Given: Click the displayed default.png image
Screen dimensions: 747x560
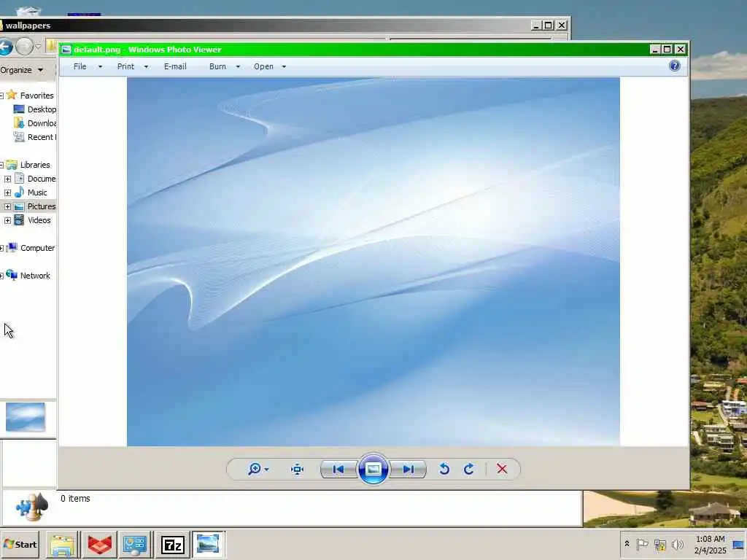Looking at the screenshot, I should (x=373, y=262).
